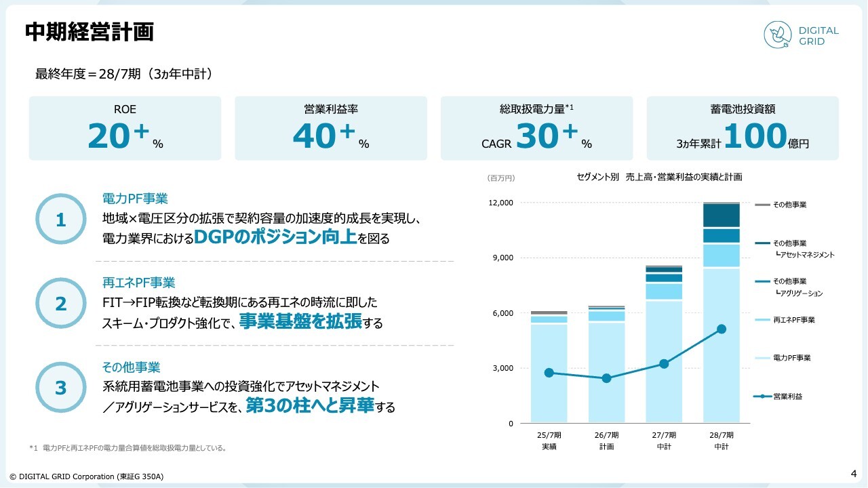Screen dimensions: 868x488
Task: Open the 蓄電池投資額 100億円 card
Action: (x=743, y=128)
